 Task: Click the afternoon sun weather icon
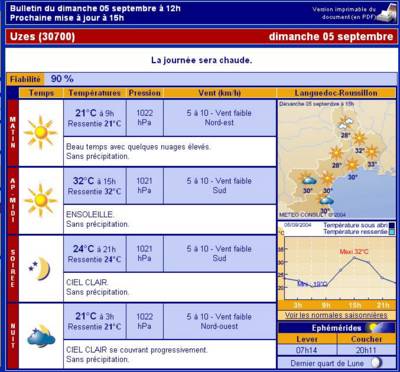pyautogui.click(x=40, y=200)
